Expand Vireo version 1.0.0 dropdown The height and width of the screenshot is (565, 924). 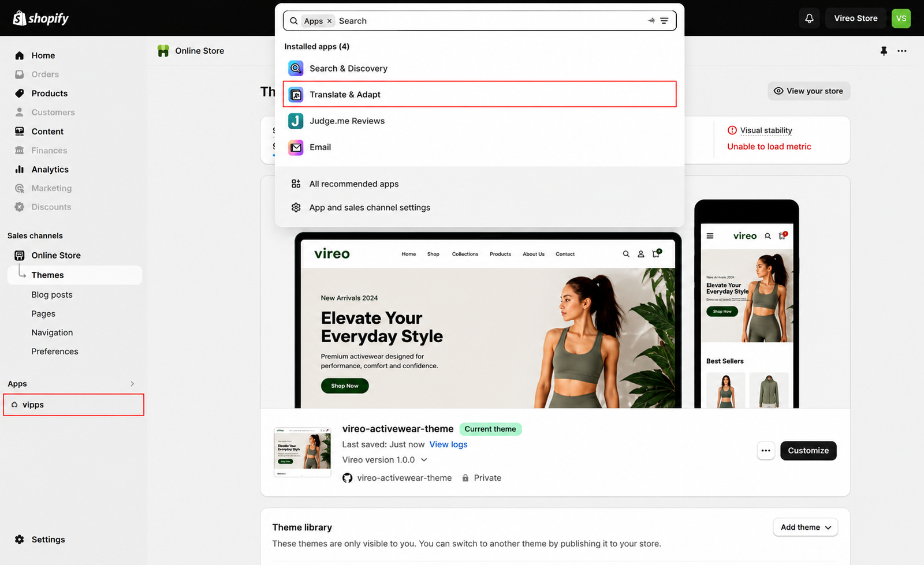click(x=385, y=460)
